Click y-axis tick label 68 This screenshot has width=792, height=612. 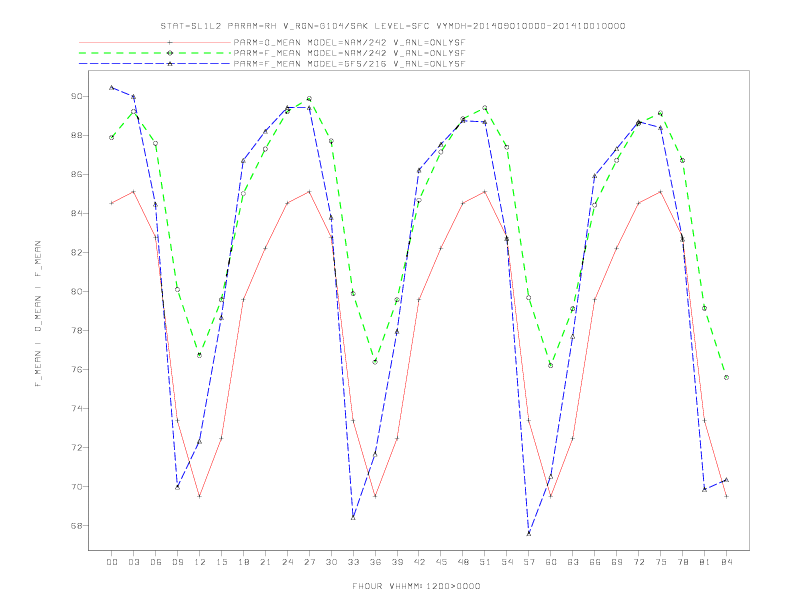click(x=77, y=526)
